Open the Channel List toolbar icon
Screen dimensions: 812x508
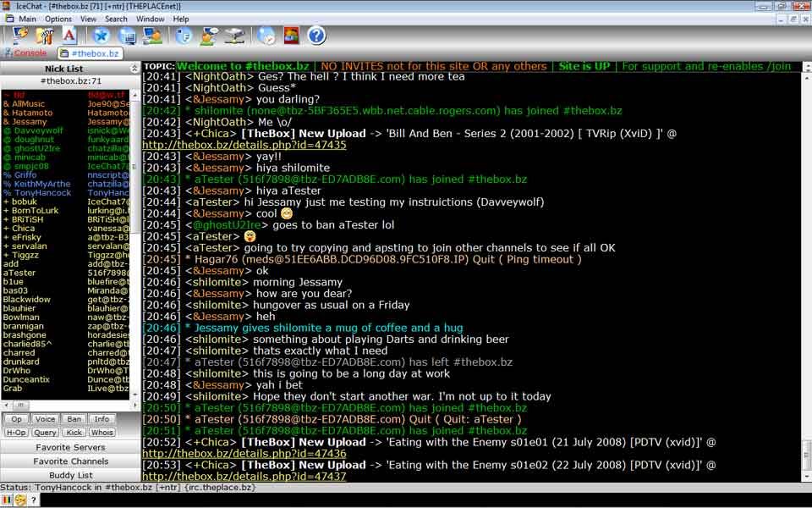129,36
